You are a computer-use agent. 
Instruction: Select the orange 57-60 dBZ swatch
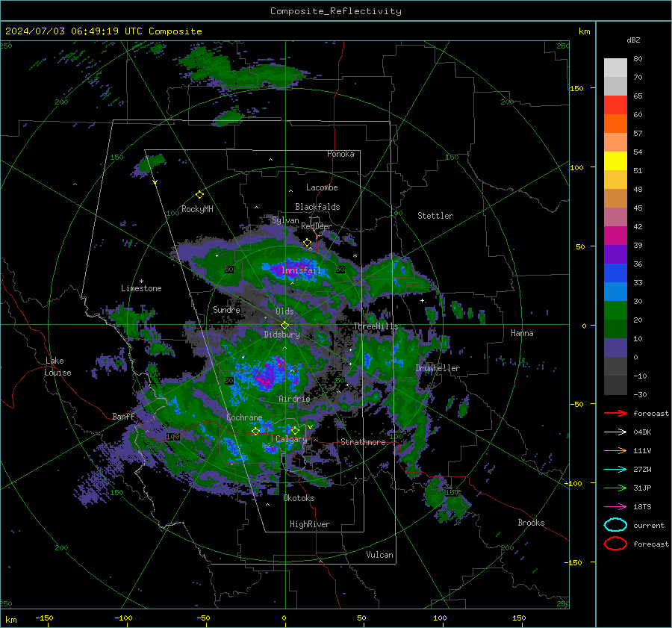(x=615, y=124)
